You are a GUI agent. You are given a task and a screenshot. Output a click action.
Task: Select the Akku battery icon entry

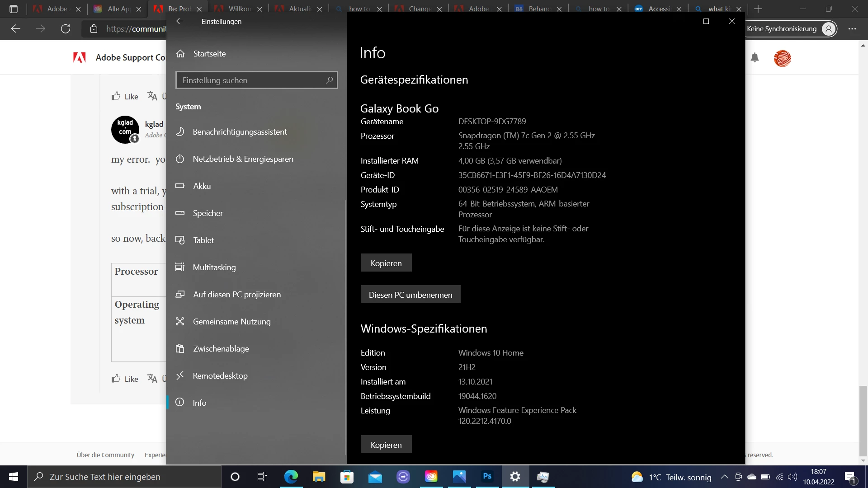[180, 186]
